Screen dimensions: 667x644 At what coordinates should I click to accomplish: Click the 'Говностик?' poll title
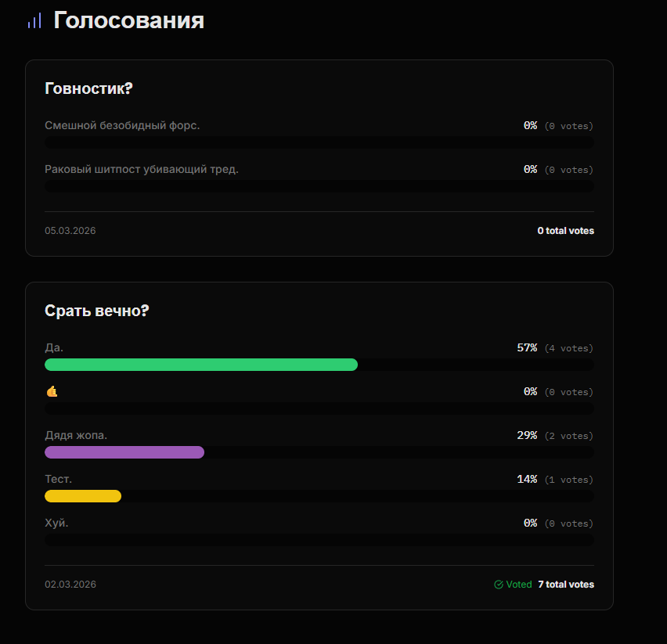point(88,88)
